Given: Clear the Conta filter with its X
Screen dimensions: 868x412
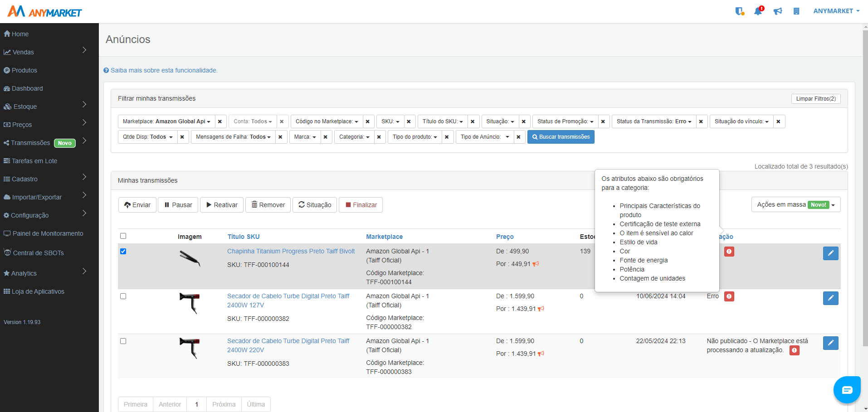Looking at the screenshot, I should [282, 121].
